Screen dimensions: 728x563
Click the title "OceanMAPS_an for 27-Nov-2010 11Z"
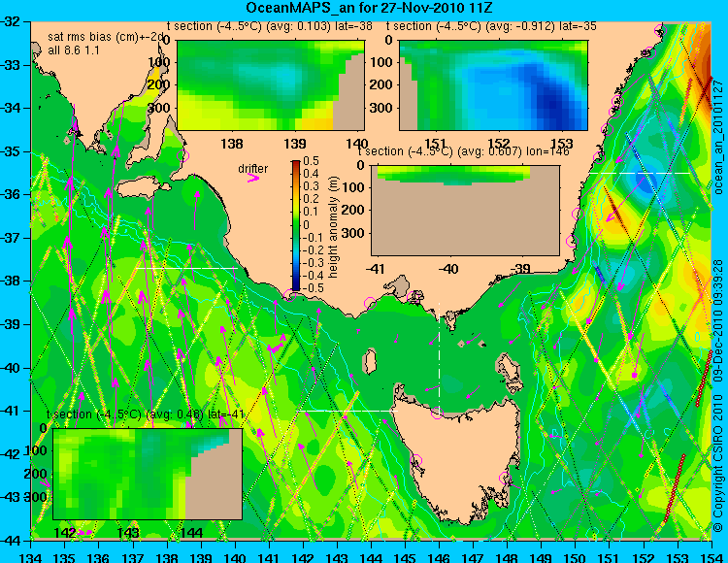(x=369, y=8)
